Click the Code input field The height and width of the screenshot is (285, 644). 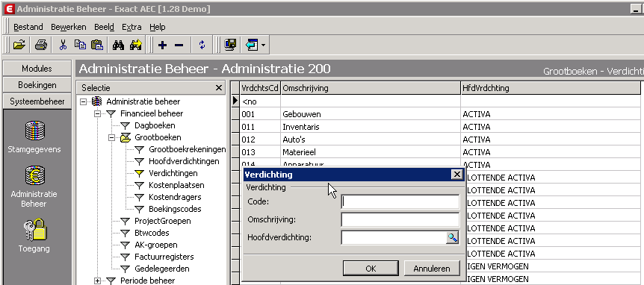(x=400, y=201)
